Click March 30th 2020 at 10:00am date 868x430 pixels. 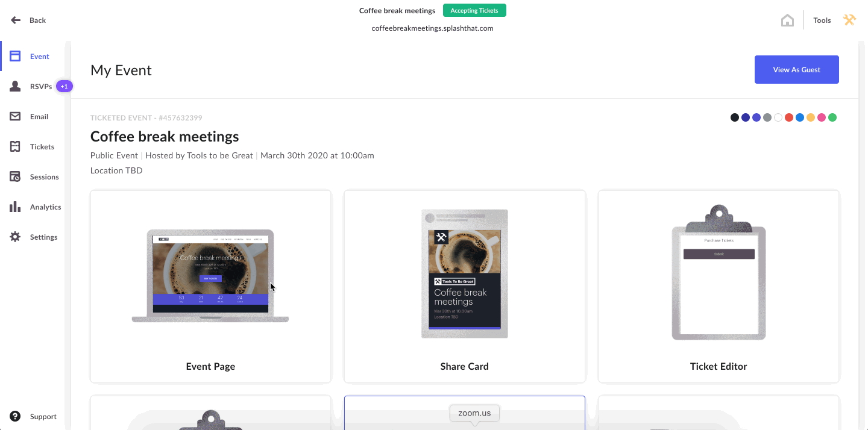(317, 155)
